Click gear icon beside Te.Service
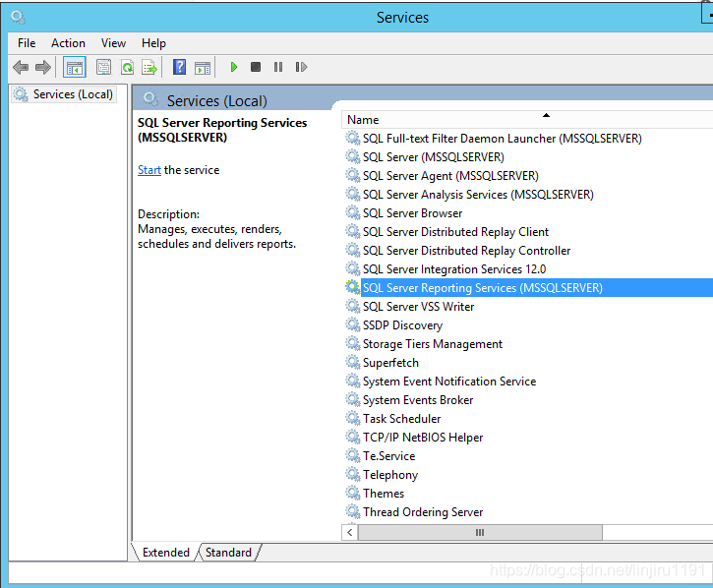Viewport: 713px width, 588px height. pyautogui.click(x=352, y=455)
